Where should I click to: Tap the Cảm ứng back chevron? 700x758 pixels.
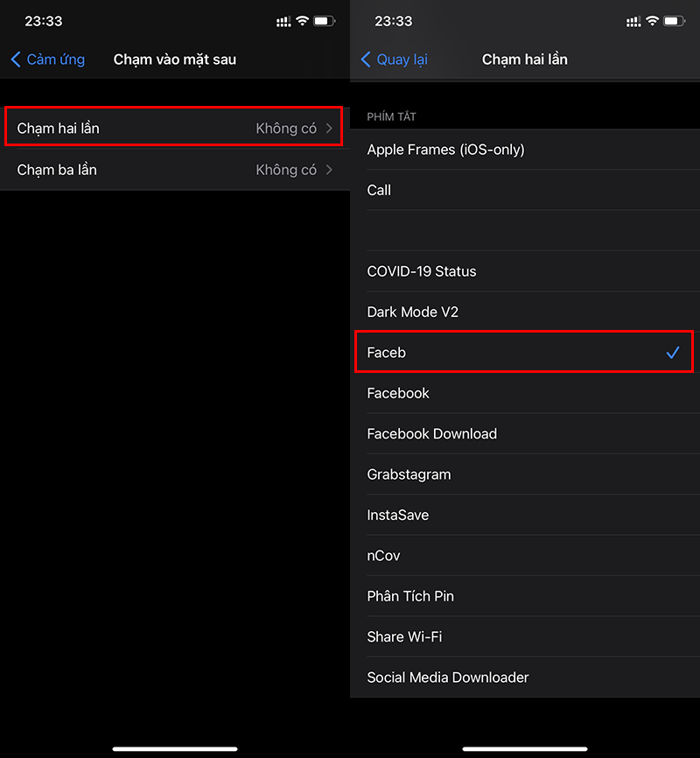(x=16, y=60)
